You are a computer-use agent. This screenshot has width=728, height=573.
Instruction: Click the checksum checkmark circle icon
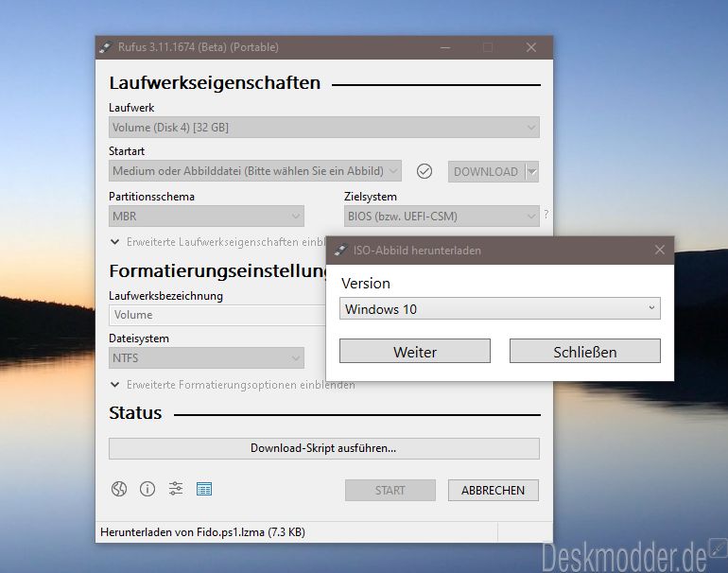click(x=424, y=171)
